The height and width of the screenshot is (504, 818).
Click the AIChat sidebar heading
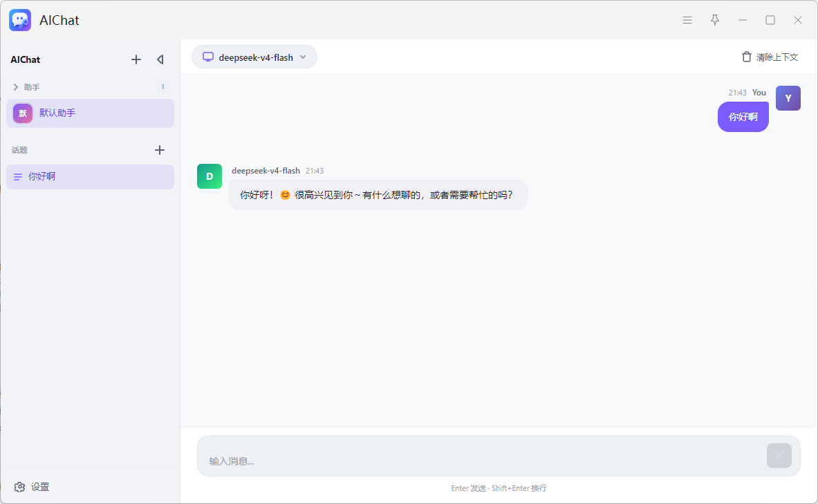point(25,59)
